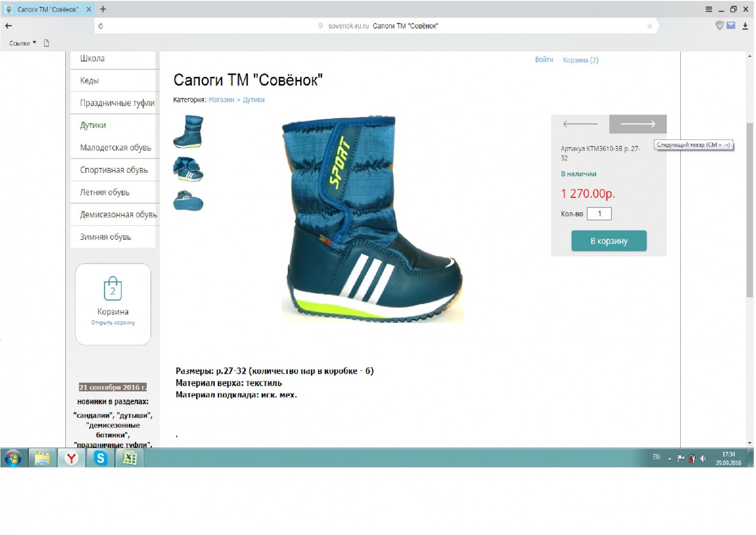Reload the page with the refresh icon
The height and width of the screenshot is (535, 756).
click(101, 26)
